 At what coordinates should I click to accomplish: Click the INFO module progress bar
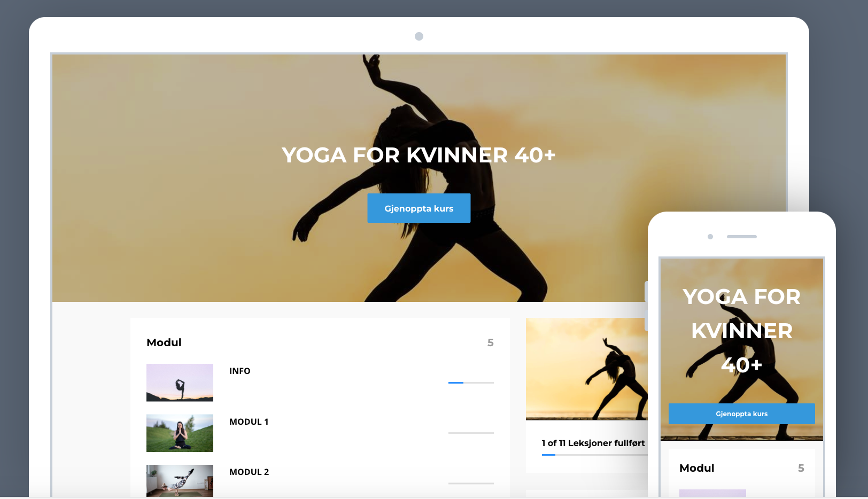[471, 383]
